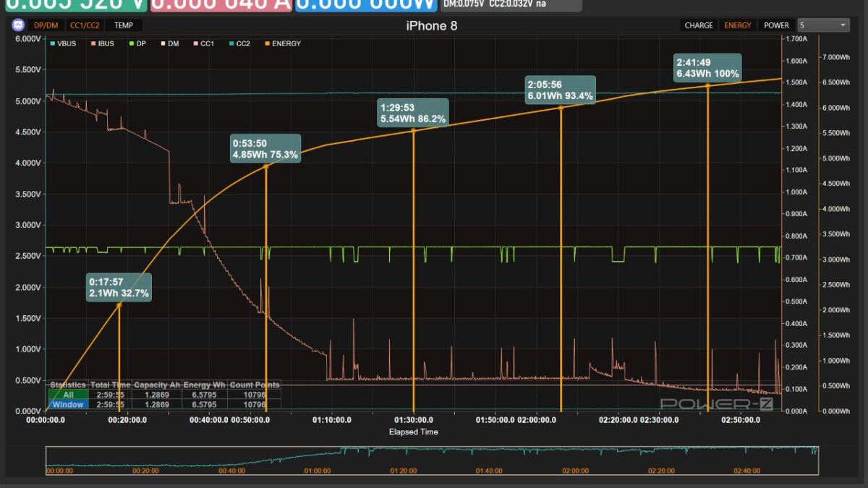
Task: Click the CC2 legend entry
Action: click(238, 43)
